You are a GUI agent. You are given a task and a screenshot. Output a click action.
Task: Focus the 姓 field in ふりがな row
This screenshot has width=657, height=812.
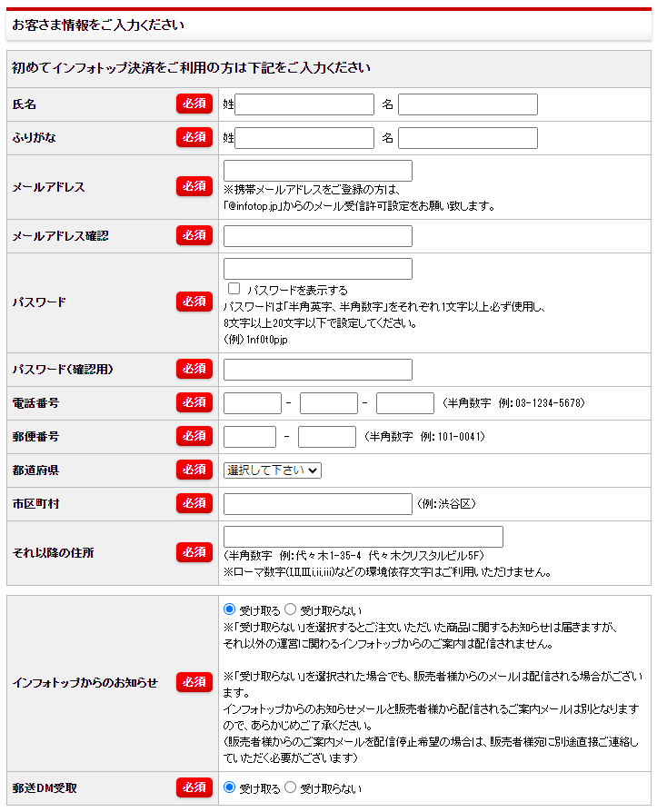(304, 138)
